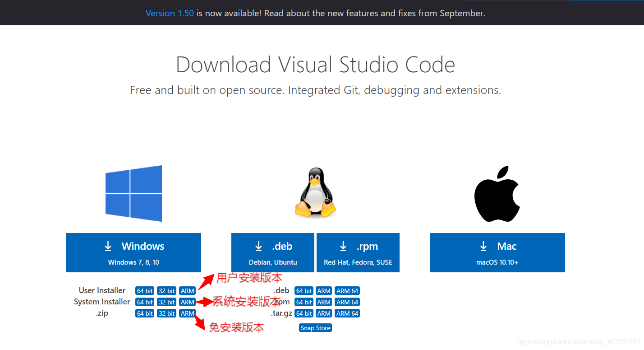The width and height of the screenshot is (644, 350).
Task: Get the User Installer ARM download
Action: tap(188, 291)
